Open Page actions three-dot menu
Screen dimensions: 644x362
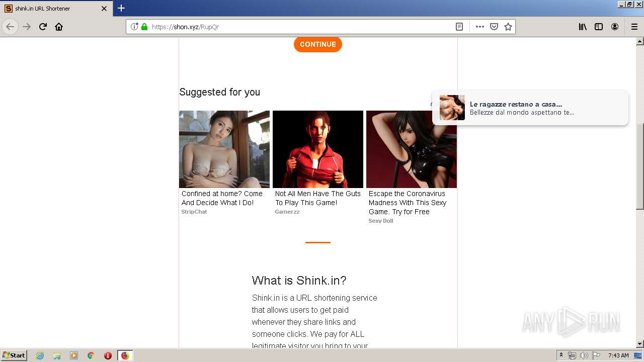[x=480, y=27]
